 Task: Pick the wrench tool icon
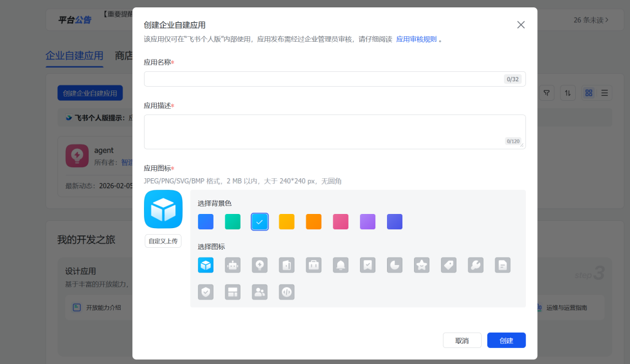point(476,265)
